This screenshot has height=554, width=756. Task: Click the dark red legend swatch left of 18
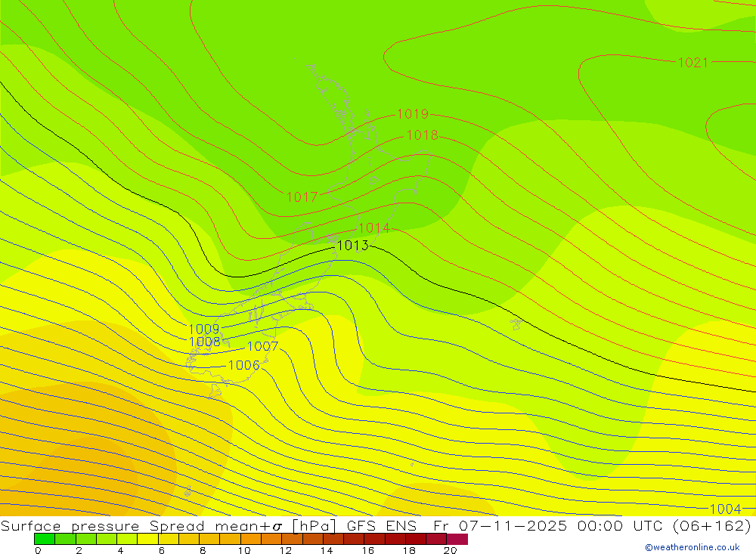395,539
